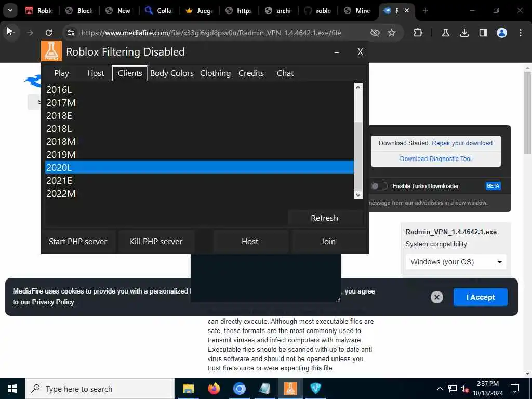Click the tracking protection eye icon
Screen dimensions: 532x399
(x=375, y=33)
